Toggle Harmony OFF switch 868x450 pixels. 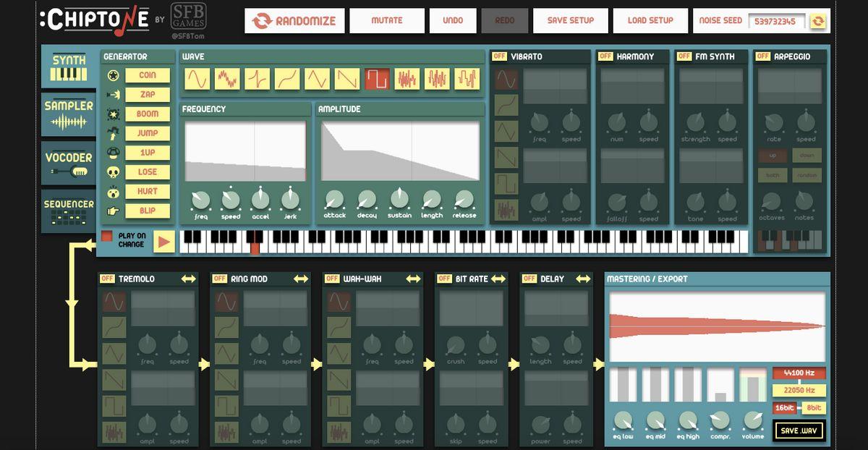[605, 56]
